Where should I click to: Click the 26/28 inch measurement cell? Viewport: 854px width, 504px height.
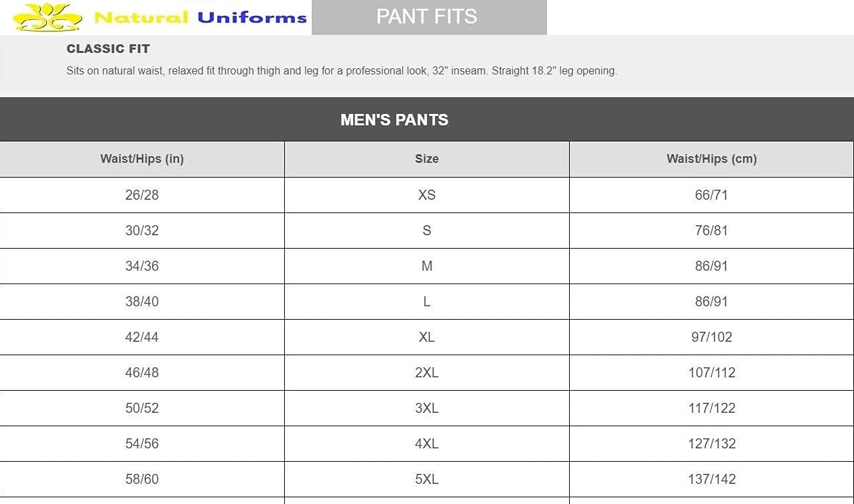(142, 195)
